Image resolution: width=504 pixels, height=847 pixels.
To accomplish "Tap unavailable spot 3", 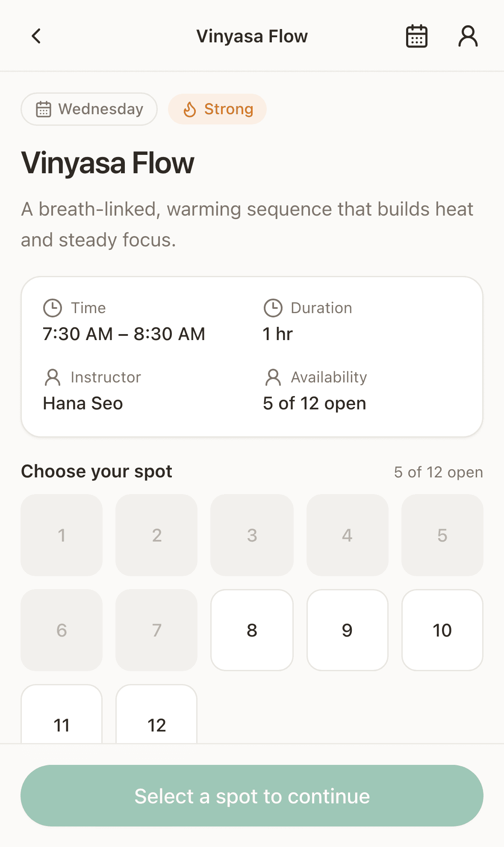I will tap(252, 535).
